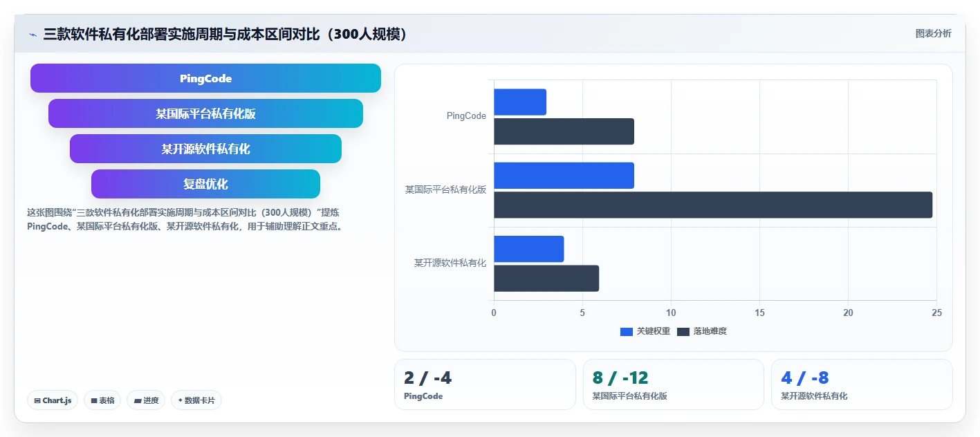The height and width of the screenshot is (437, 980).
Task: Toggle the 落地难度 legend entry
Action: [702, 331]
